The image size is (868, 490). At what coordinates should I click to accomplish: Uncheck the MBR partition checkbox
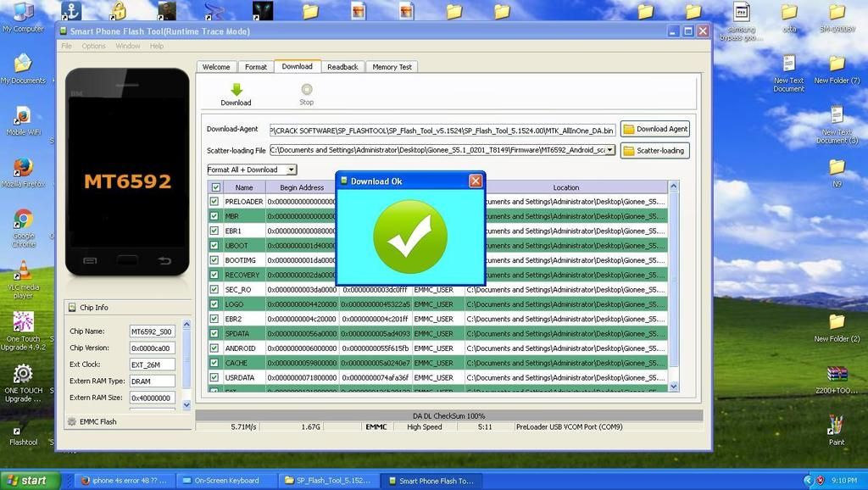coord(214,216)
